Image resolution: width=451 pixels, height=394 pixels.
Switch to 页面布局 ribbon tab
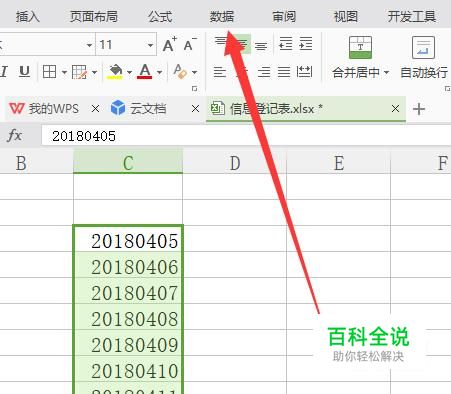94,16
